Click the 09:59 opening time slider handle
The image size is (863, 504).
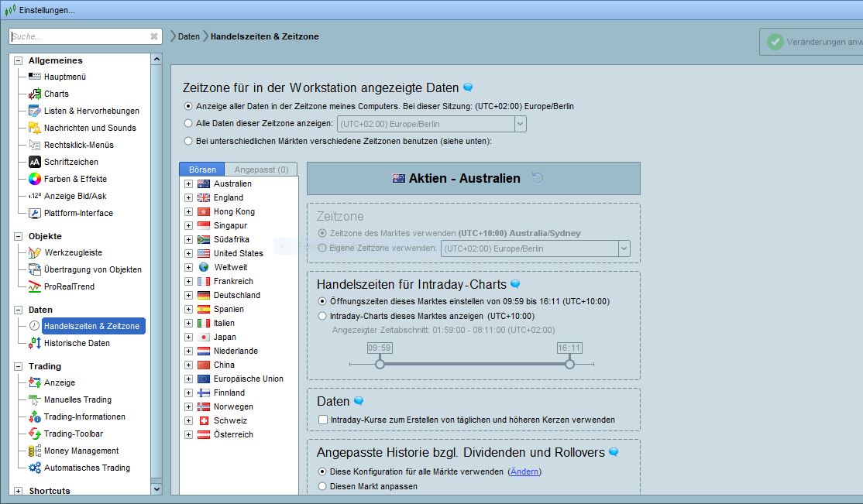380,364
